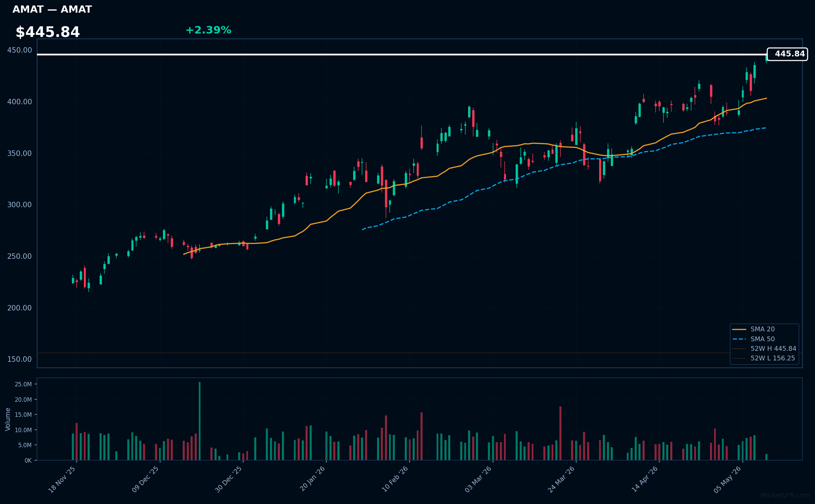This screenshot has width=815, height=504.
Task: Click the 24 Mar '26 date label
Action: (x=561, y=479)
